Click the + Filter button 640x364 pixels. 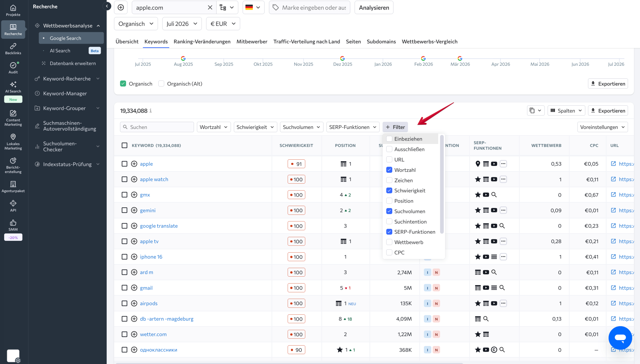(395, 127)
